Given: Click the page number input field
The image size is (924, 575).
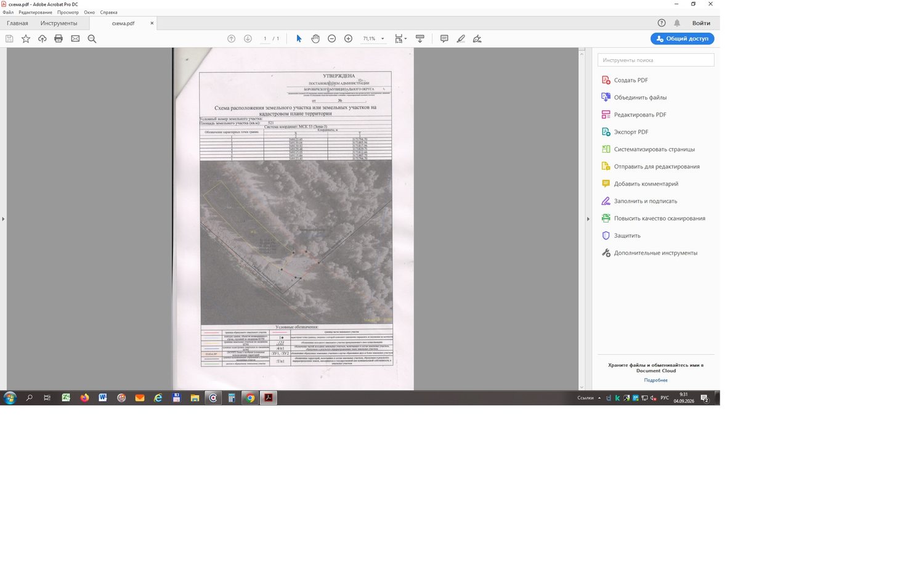Looking at the screenshot, I should coord(265,39).
